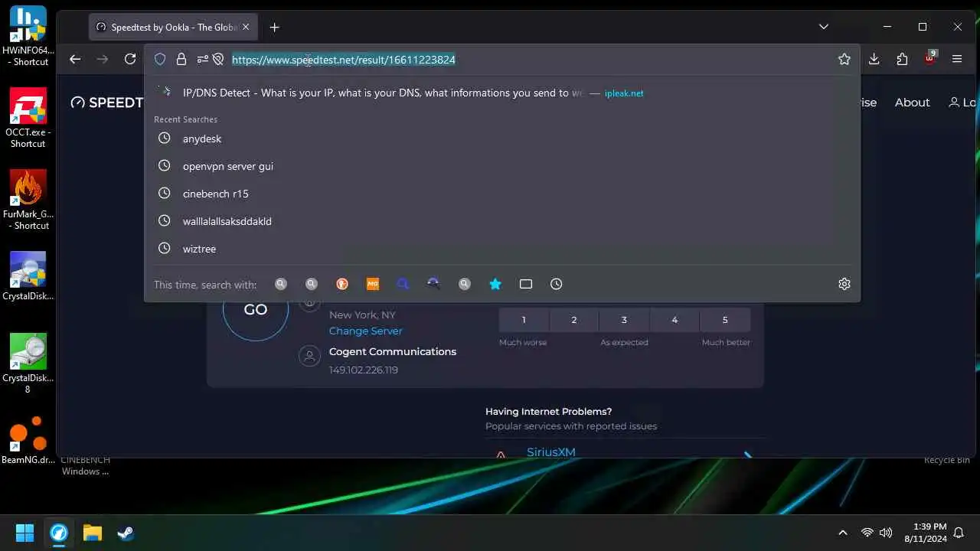Start the test with GO button
Viewport: 980px width, 551px height.
click(256, 309)
